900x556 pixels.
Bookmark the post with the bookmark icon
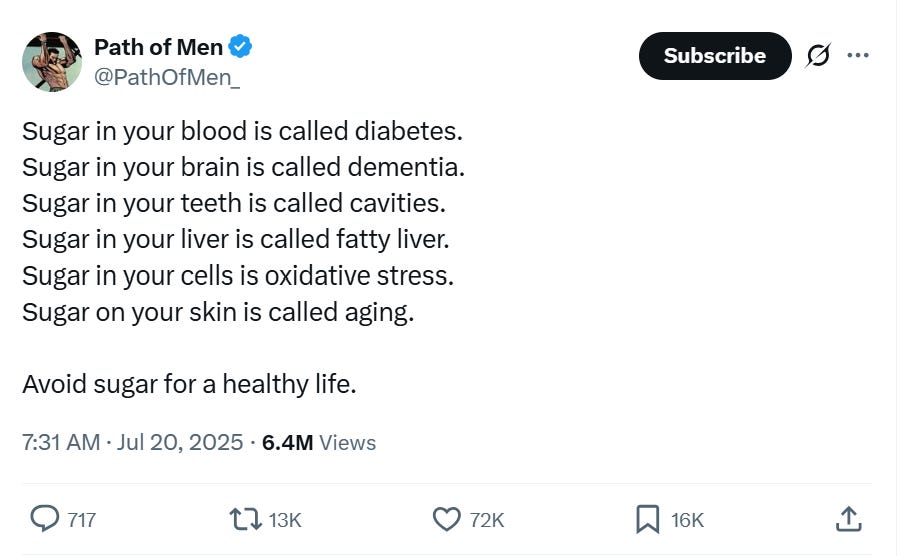pos(647,518)
